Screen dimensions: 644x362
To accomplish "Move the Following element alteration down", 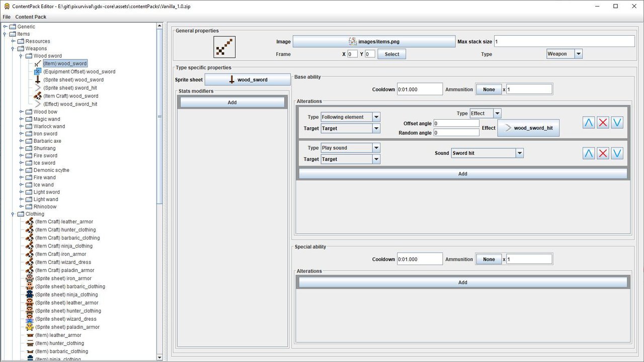I will coord(617,122).
